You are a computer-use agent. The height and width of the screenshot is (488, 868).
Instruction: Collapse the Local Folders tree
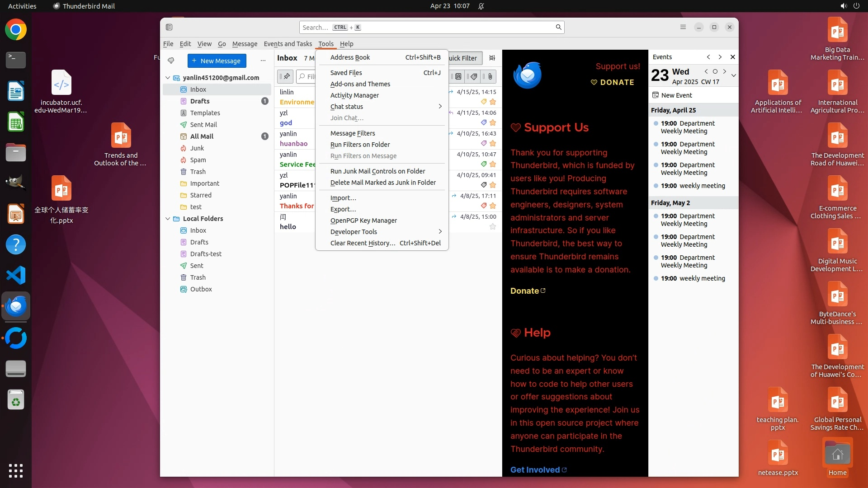pos(168,219)
